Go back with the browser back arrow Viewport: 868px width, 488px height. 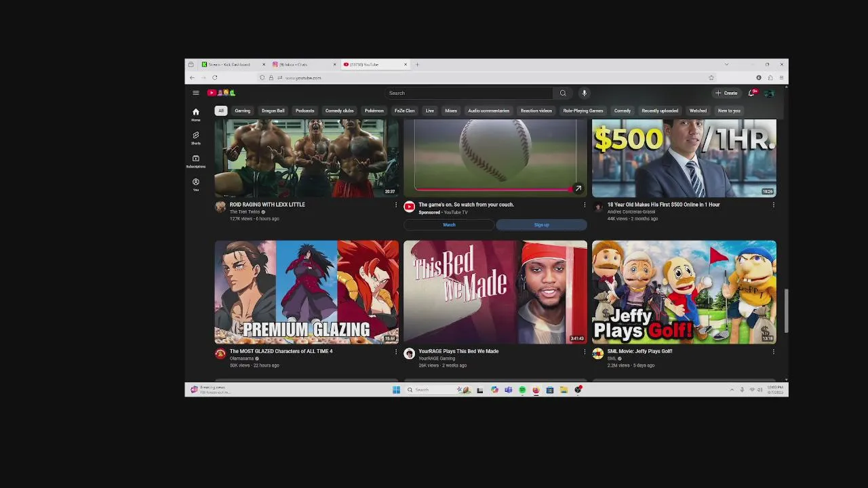192,77
